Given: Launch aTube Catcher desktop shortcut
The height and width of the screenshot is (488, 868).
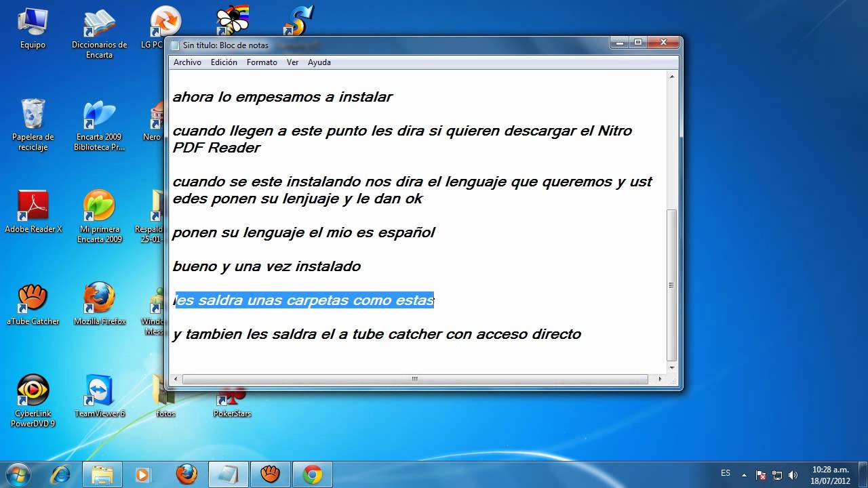Looking at the screenshot, I should [33, 305].
